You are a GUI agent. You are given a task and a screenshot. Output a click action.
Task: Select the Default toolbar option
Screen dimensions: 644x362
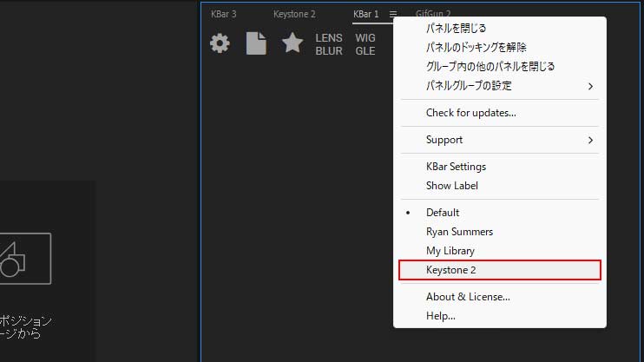[x=499, y=213]
